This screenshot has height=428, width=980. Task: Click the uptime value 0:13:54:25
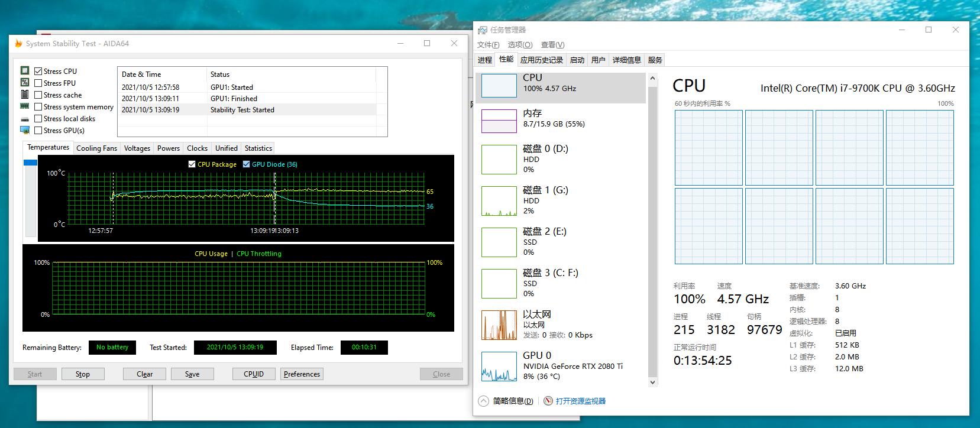click(x=703, y=361)
